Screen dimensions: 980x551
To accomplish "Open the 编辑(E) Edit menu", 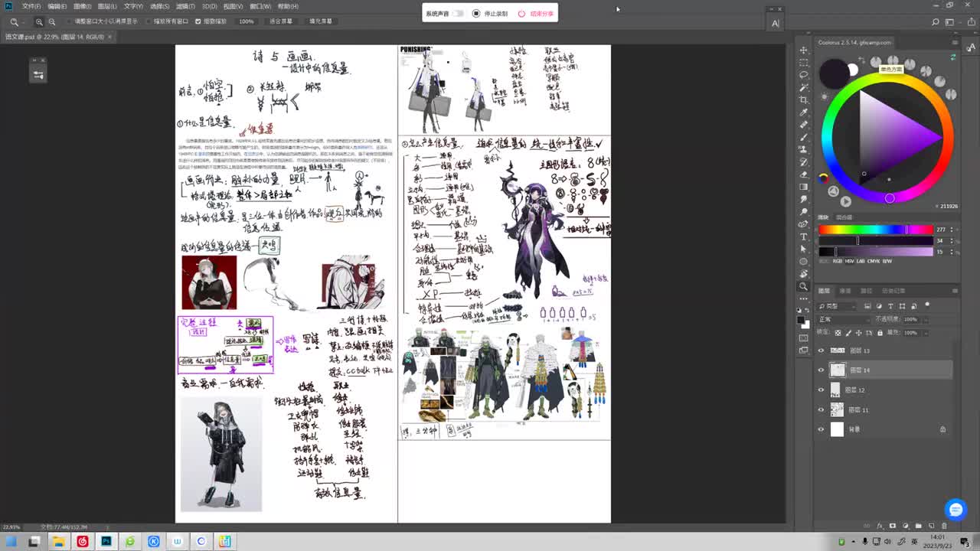I will click(57, 6).
